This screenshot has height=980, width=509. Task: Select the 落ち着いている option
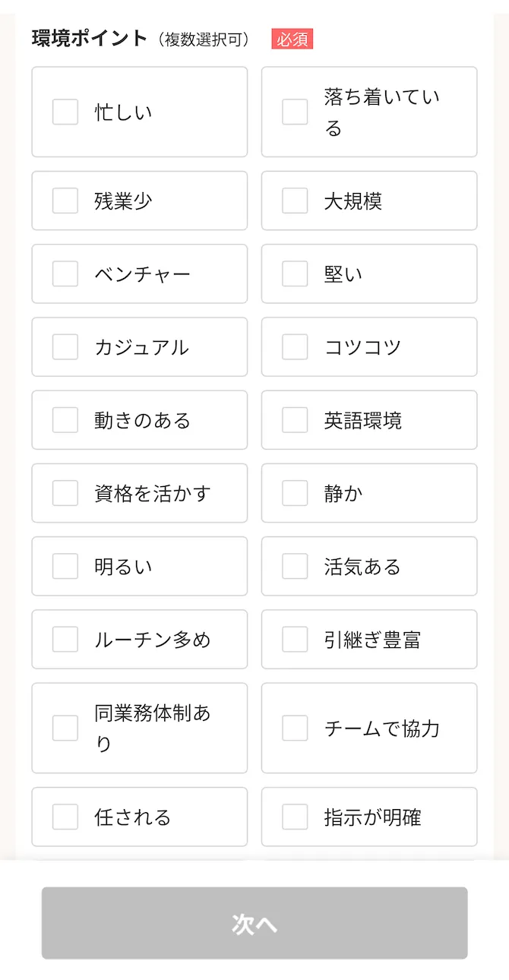294,112
